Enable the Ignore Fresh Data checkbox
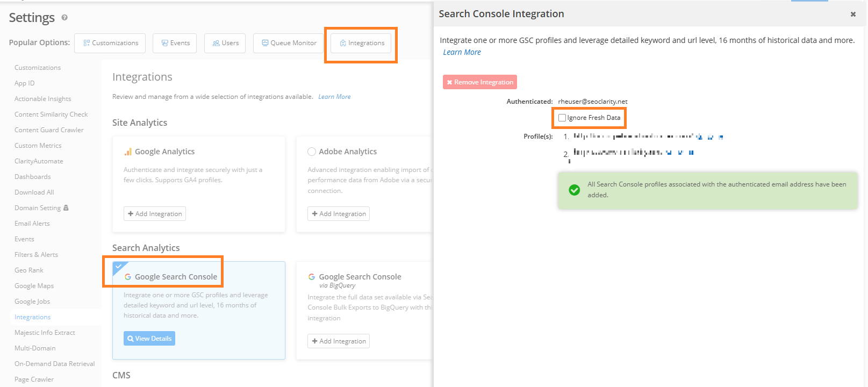 [562, 118]
